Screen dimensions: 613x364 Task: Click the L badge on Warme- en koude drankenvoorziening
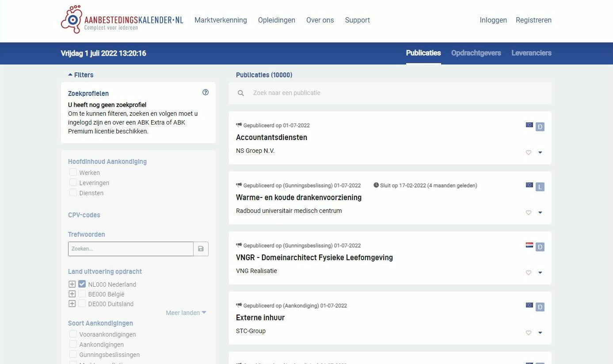click(x=540, y=187)
